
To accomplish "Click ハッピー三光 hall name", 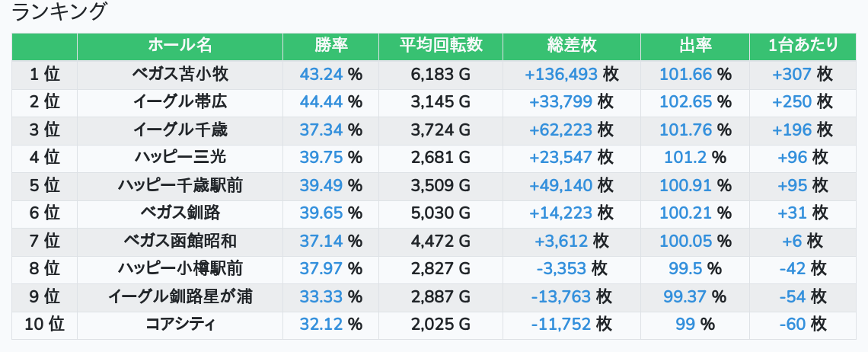I will 180,157.
